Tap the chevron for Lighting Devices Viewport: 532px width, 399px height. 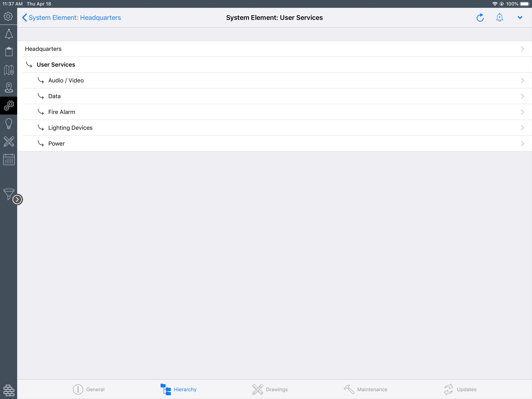pos(522,128)
